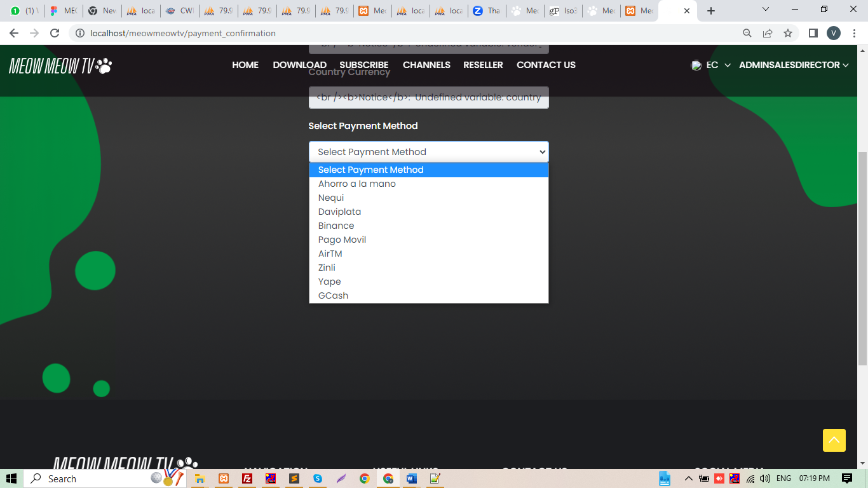The height and width of the screenshot is (488, 868).
Task: Expand the ADMINSALESDIRECTOR account menu
Action: 794,65
